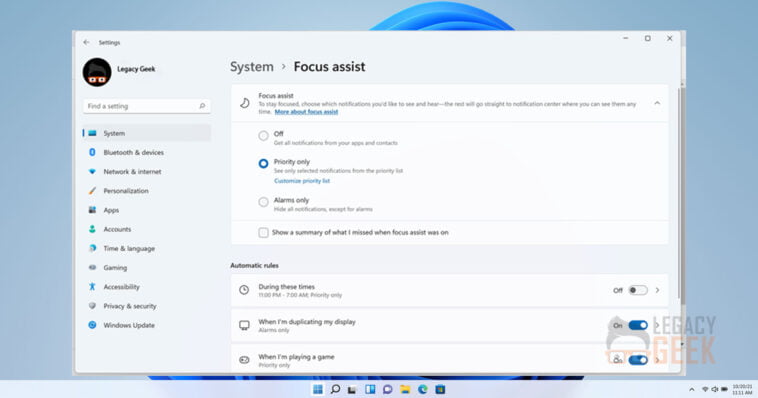The height and width of the screenshot is (398, 758).
Task: Click the clock icon for During these times
Action: pos(244,290)
